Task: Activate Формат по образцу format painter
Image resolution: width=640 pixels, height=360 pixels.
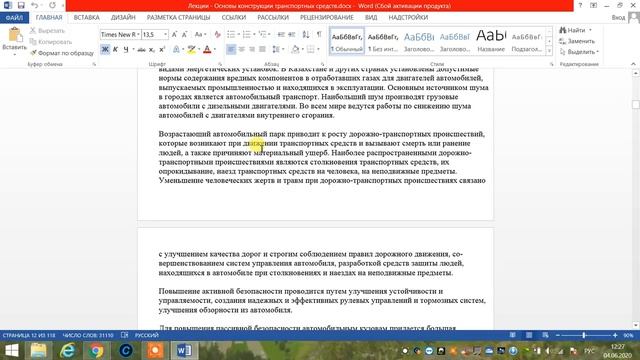Action: [62, 53]
